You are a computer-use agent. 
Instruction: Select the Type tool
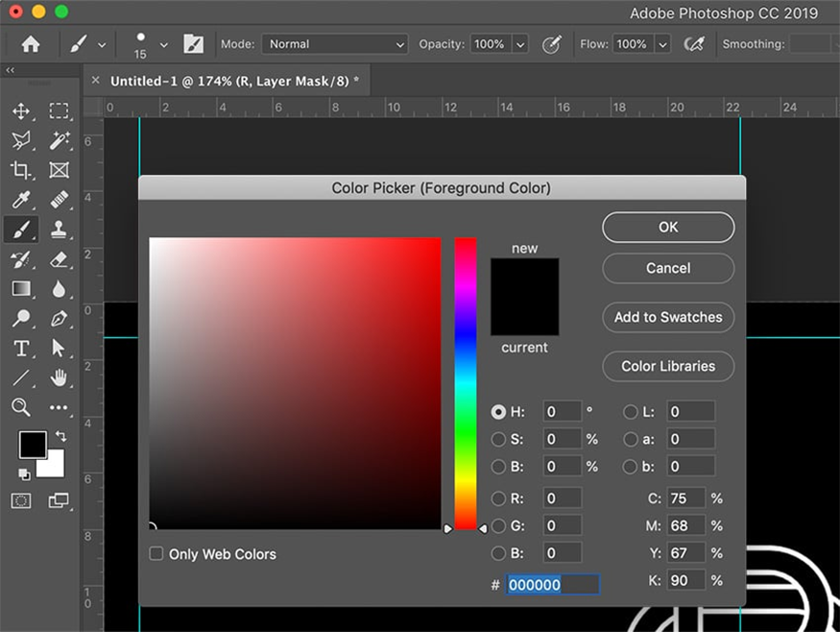click(x=21, y=348)
